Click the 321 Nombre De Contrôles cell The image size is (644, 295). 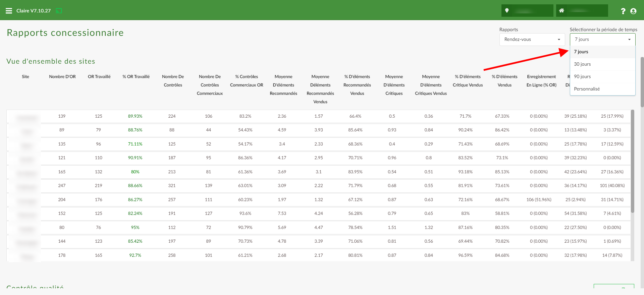(x=172, y=185)
